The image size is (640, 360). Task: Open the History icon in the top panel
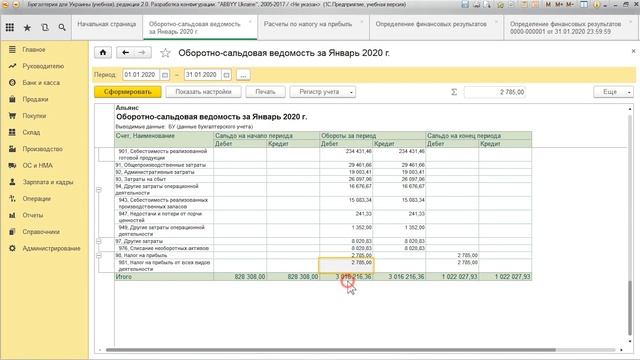pos(45,28)
